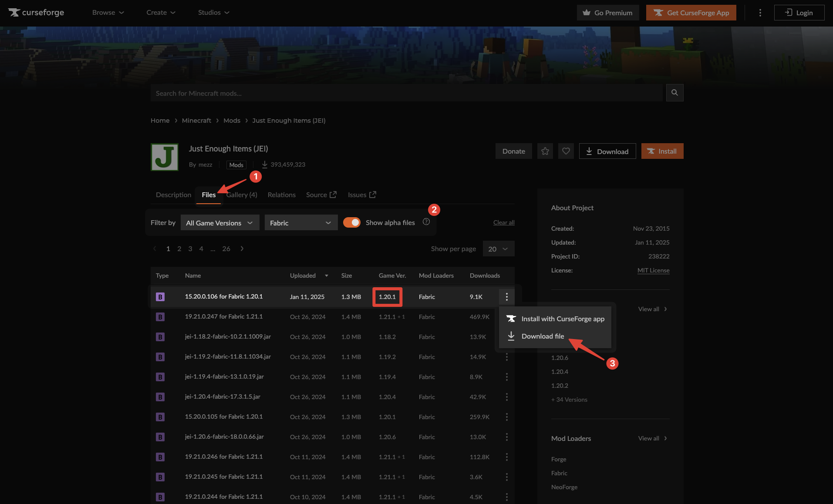Open the Source external tab

321,195
